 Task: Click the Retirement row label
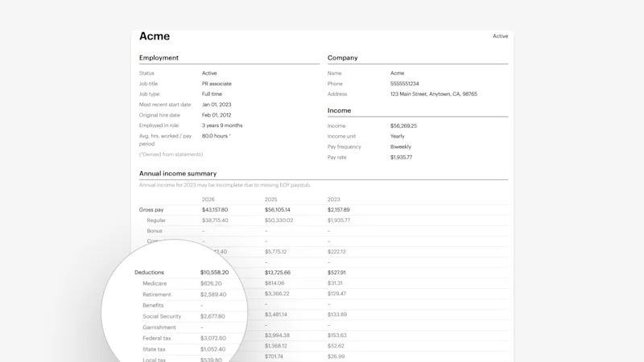click(156, 294)
